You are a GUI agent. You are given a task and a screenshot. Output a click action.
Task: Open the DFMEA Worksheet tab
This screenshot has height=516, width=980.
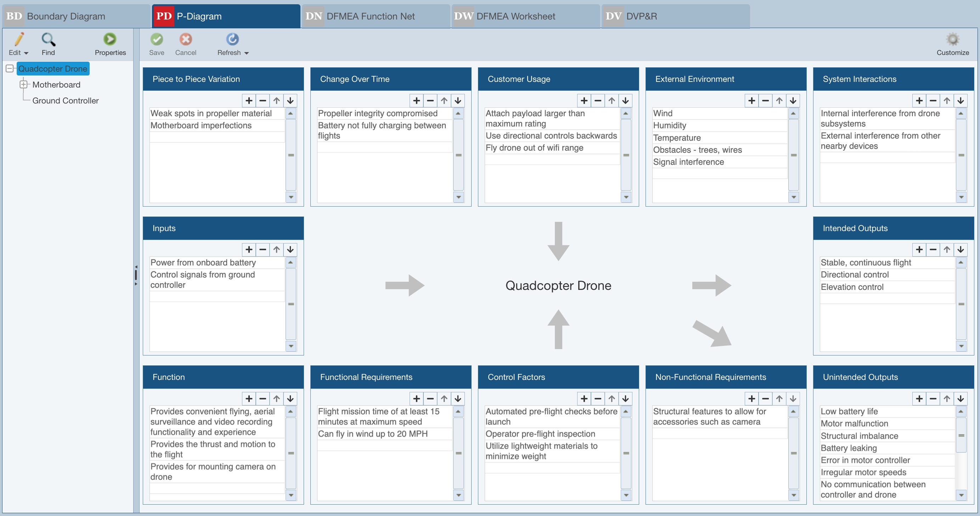coord(515,16)
